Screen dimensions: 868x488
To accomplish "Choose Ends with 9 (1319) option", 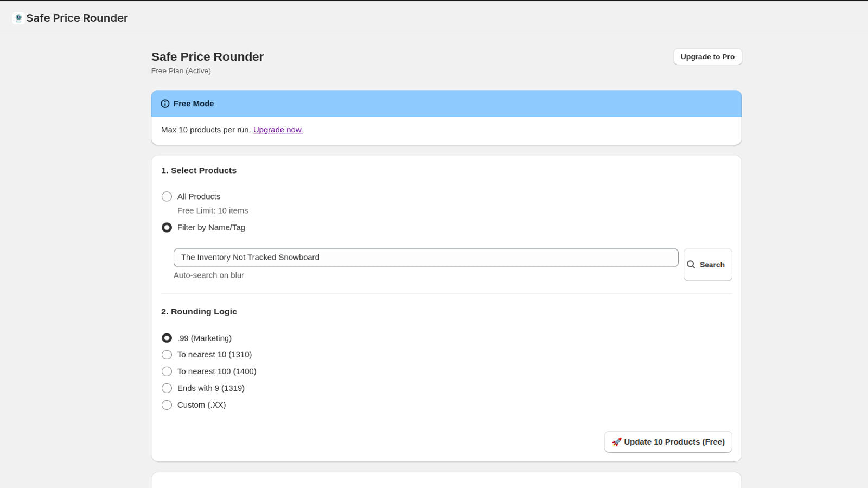I will point(167,388).
